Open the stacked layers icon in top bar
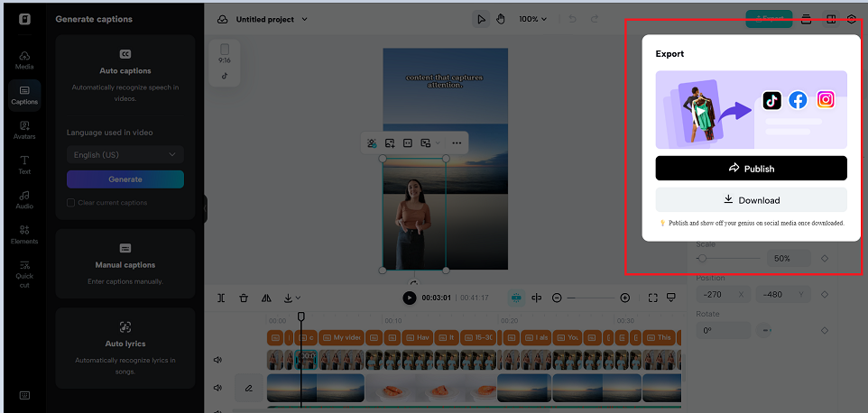This screenshot has height=413, width=868. coord(807,19)
